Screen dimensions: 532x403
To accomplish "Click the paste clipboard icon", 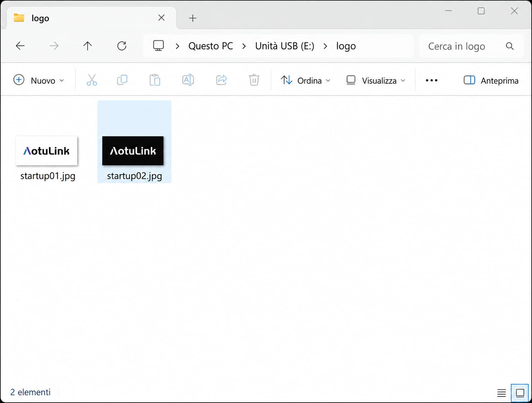I will click(x=155, y=80).
